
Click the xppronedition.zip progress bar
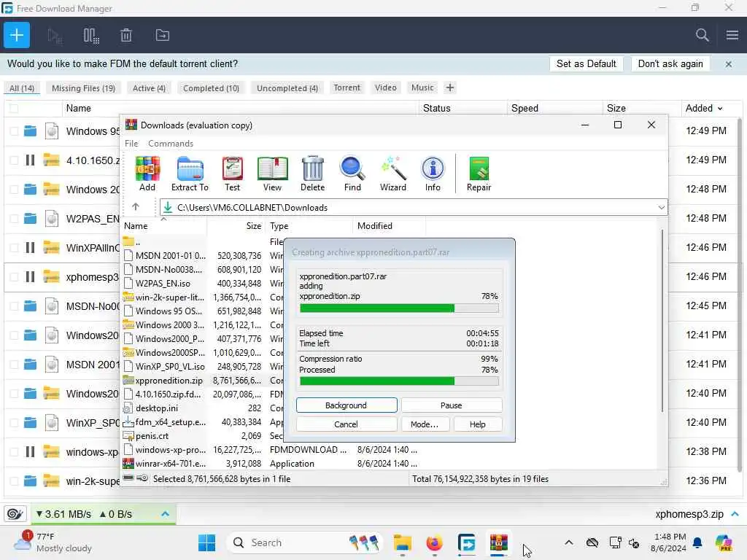coord(399,308)
